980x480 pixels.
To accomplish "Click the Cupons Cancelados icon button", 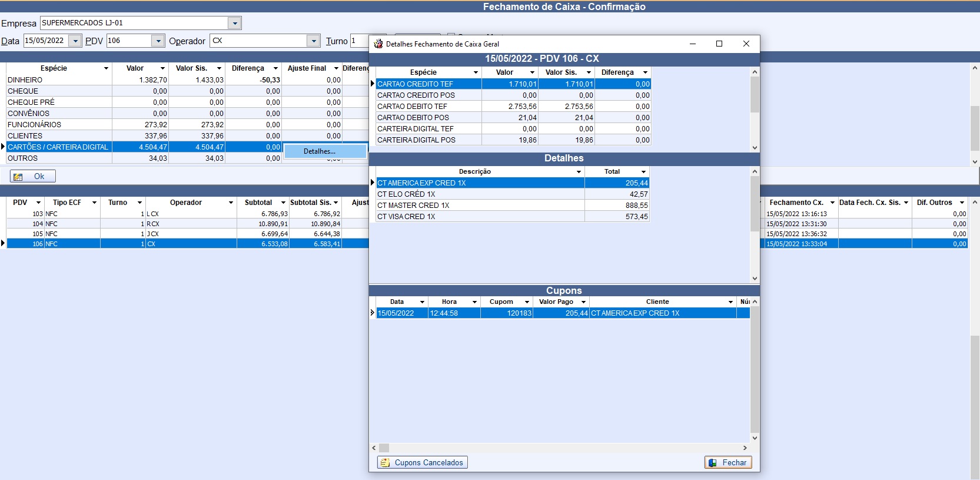I will click(385, 463).
